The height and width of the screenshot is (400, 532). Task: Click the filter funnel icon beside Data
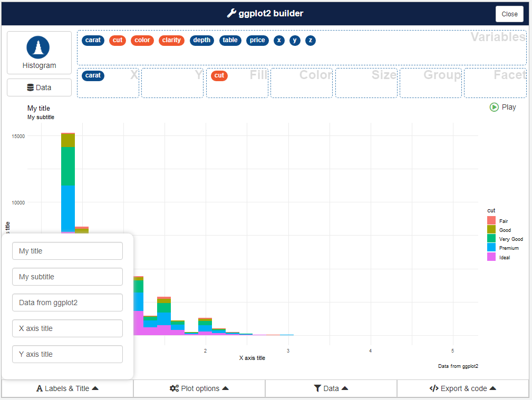317,388
